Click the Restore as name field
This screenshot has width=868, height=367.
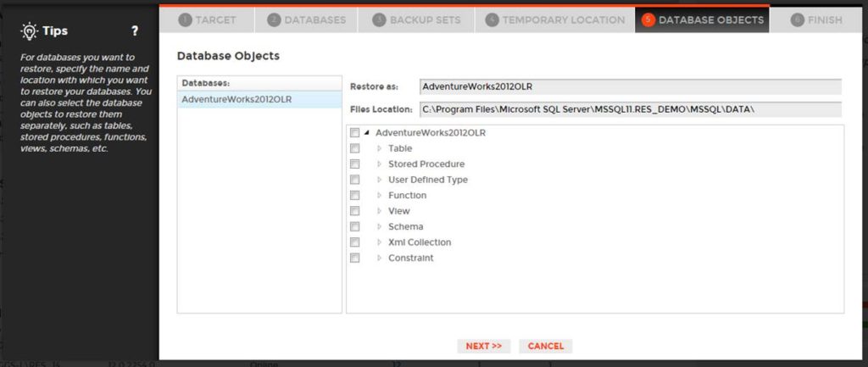tap(631, 86)
